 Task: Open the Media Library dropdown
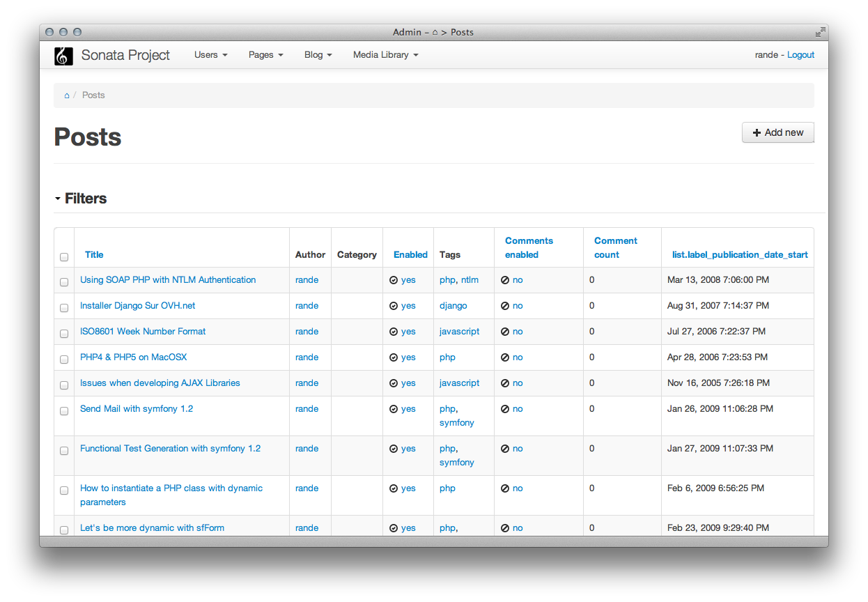click(x=385, y=55)
